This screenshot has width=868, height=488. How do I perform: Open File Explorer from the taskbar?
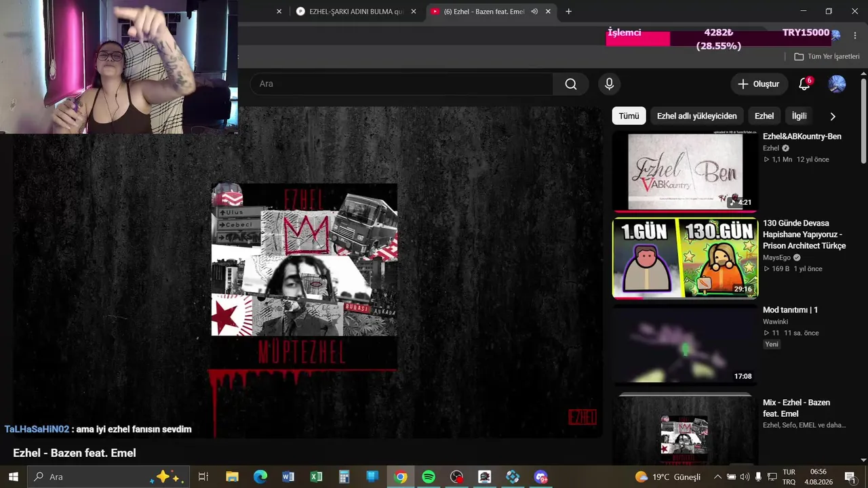(232, 476)
